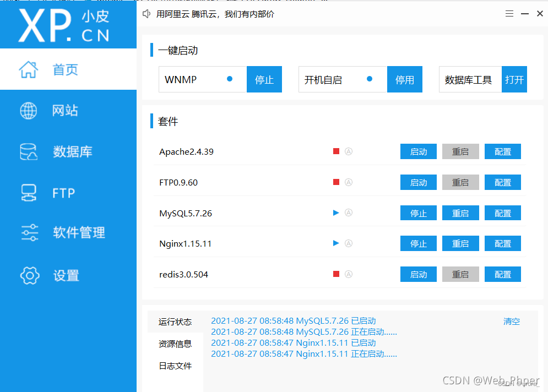Click the MySQL5.7.26 已启动 log entry
Screen dimensions: 548x392
(294, 322)
